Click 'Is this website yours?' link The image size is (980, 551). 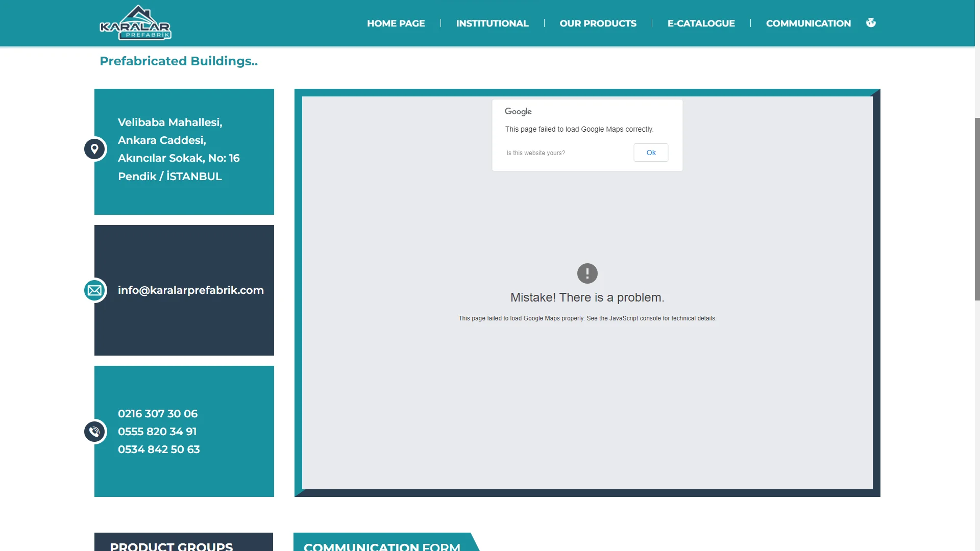click(x=535, y=153)
